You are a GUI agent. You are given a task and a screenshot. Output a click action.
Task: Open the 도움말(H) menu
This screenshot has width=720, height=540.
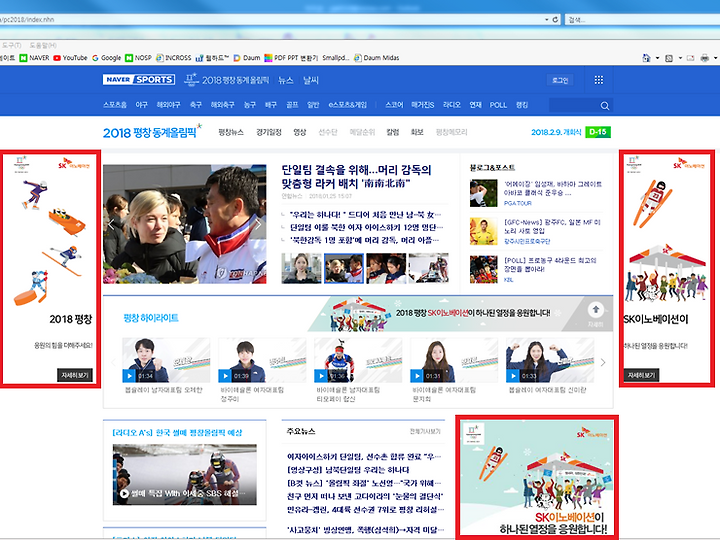(x=43, y=45)
